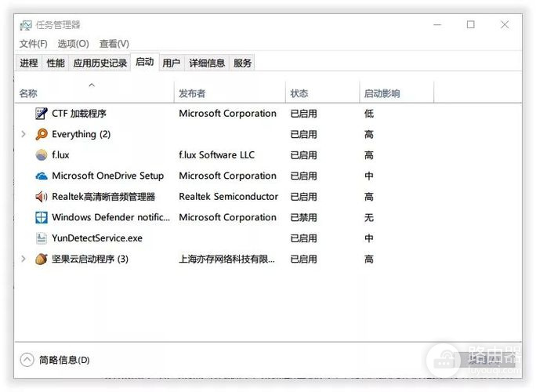536x392 pixels.
Task: Switch to the 用户 tab
Action: tap(172, 63)
